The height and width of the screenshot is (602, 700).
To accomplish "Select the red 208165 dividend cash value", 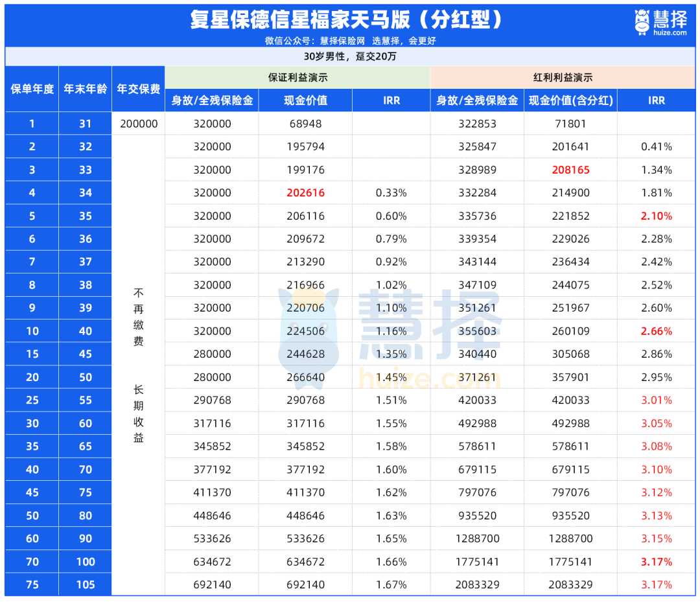I will click(x=570, y=170).
